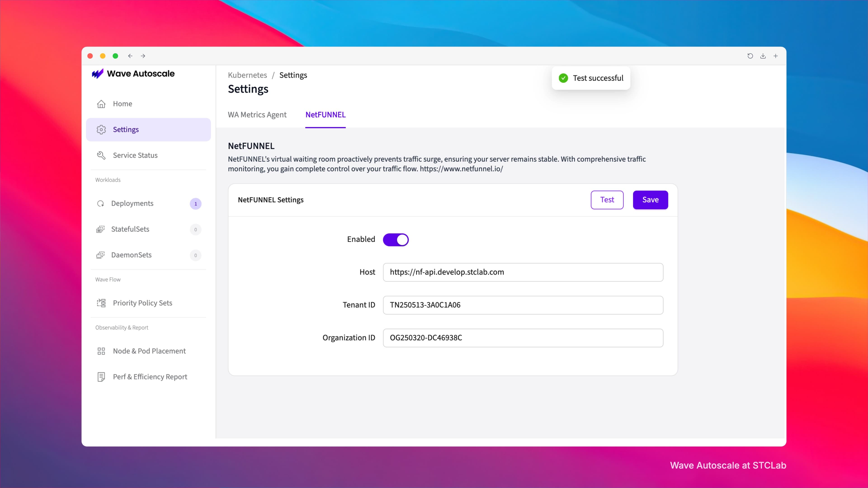Click the Kubernetes breadcrumb link

pos(247,75)
